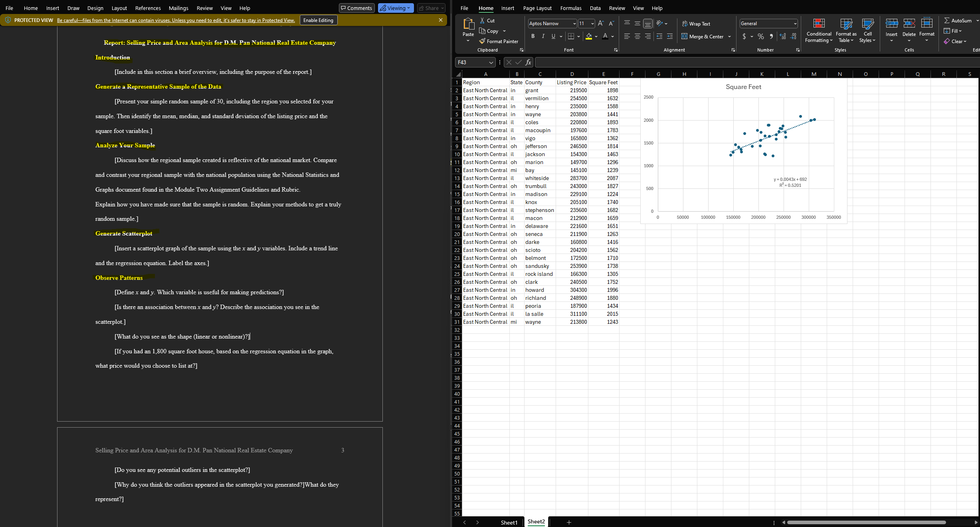This screenshot has width=980, height=527.
Task: Click the AutoSum sigma icon
Action: click(947, 20)
